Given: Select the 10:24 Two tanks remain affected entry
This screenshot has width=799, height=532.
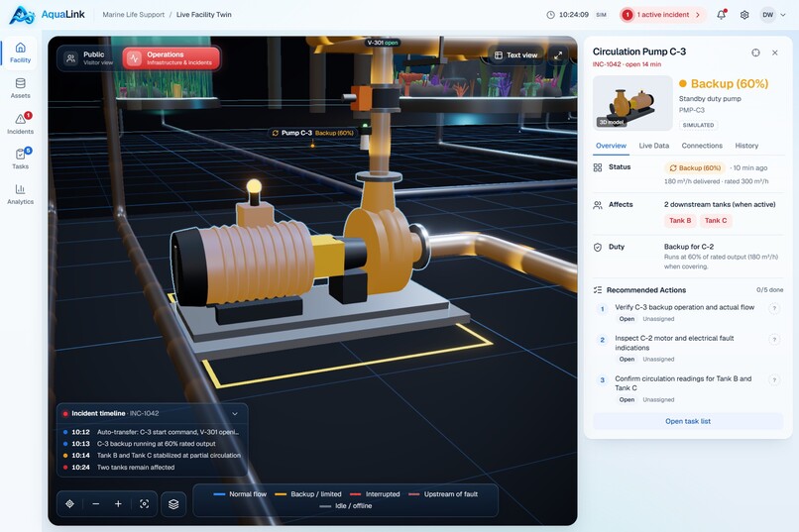Looking at the screenshot, I should 152,467.
